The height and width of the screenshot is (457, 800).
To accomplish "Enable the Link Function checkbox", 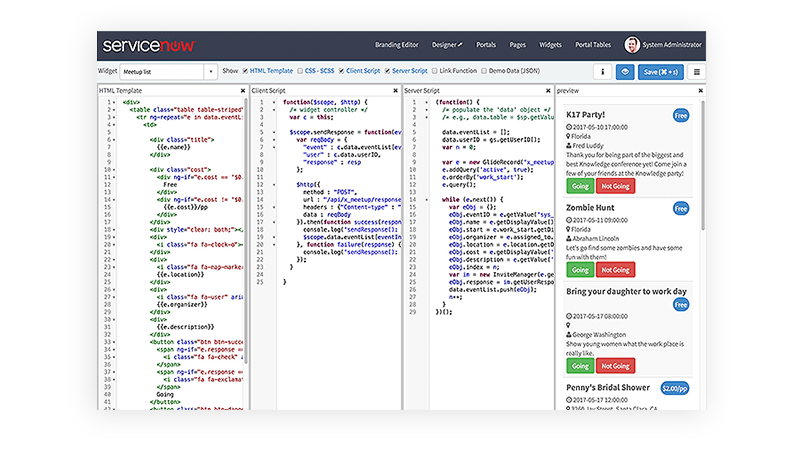I will pos(433,72).
